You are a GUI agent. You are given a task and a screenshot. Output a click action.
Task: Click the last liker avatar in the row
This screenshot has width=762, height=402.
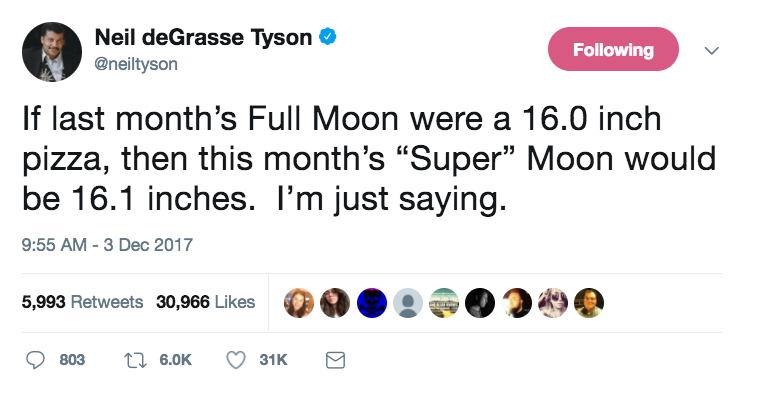pos(589,301)
